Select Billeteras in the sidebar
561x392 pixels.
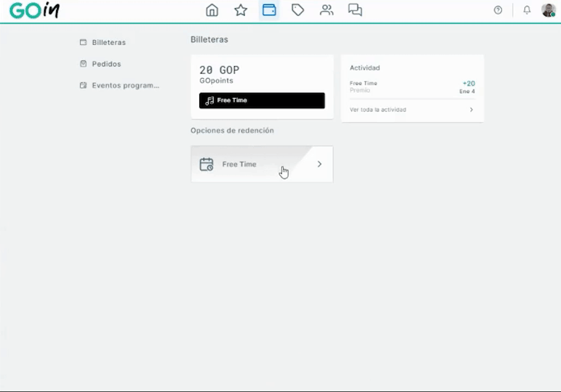pos(108,42)
